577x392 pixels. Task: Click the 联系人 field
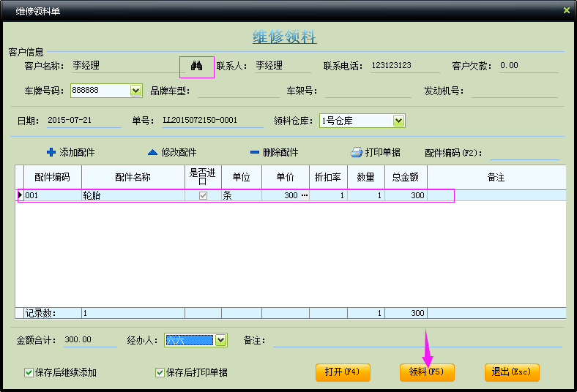pyautogui.click(x=283, y=66)
